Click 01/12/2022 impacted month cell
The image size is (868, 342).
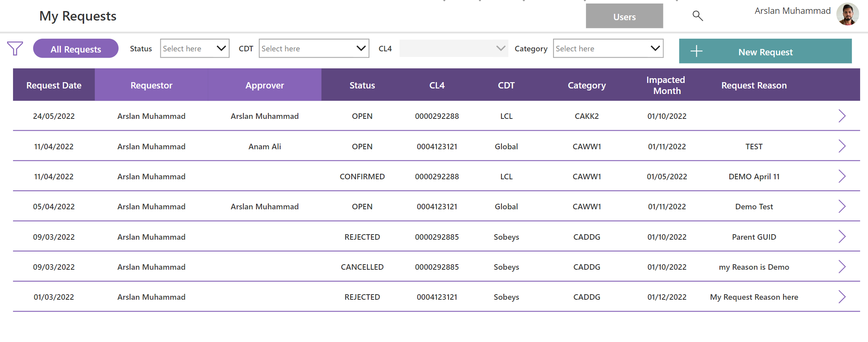coord(667,297)
